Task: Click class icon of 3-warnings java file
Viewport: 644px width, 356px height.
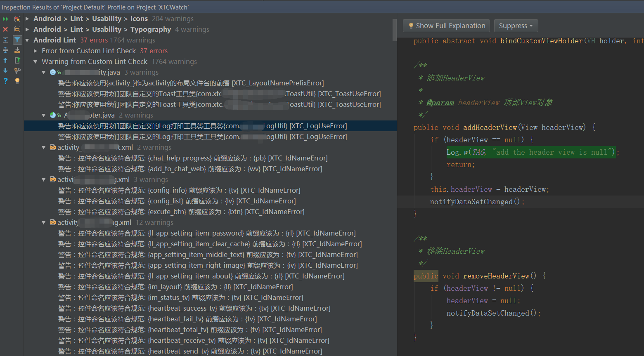Action: click(53, 72)
